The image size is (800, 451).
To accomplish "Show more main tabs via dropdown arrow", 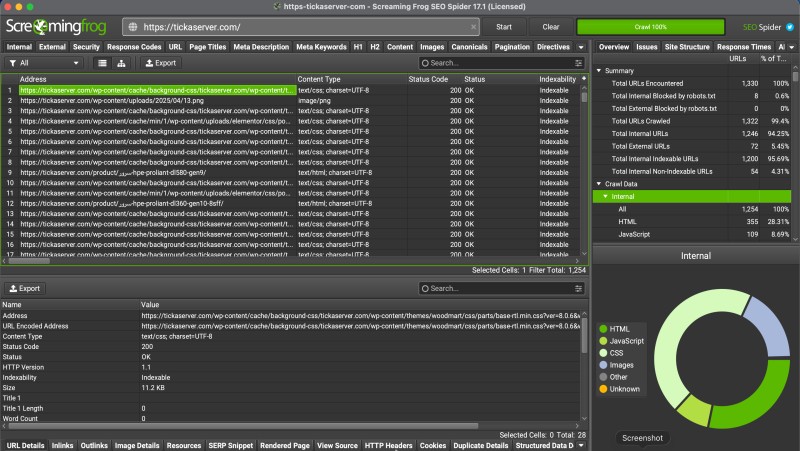I will (x=581, y=47).
